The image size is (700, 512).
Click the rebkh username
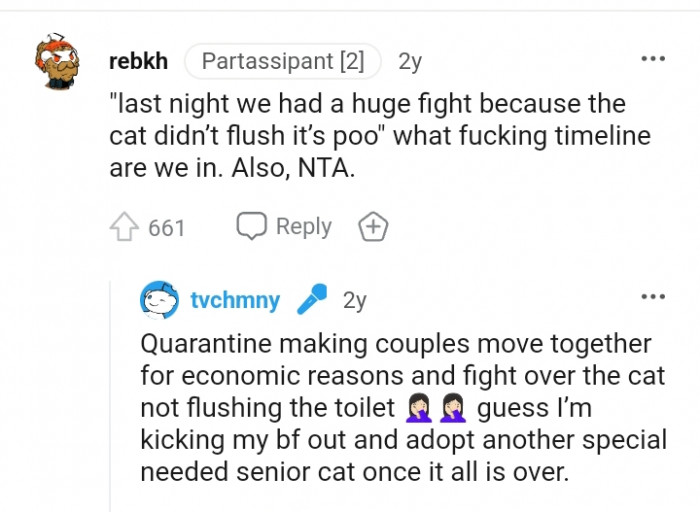tap(137, 62)
